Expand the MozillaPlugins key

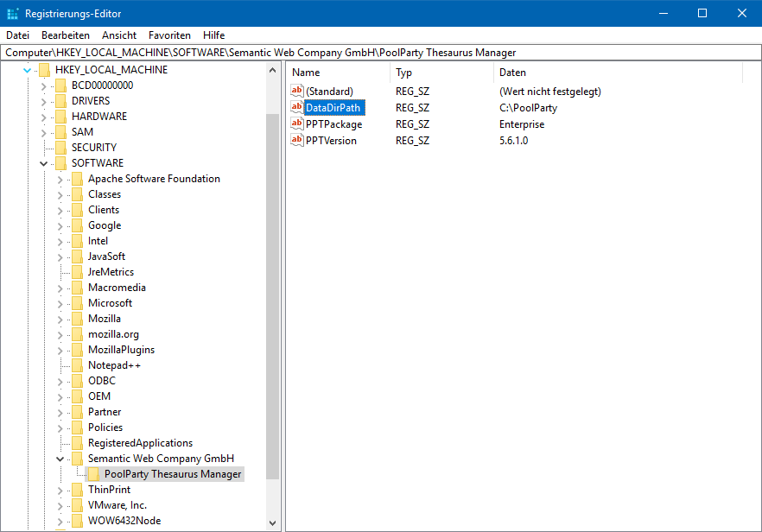60,351
